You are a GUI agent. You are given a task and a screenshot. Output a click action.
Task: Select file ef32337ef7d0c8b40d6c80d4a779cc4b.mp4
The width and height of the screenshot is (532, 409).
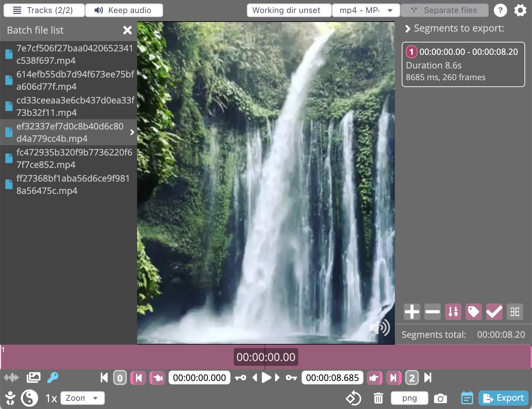(69, 132)
